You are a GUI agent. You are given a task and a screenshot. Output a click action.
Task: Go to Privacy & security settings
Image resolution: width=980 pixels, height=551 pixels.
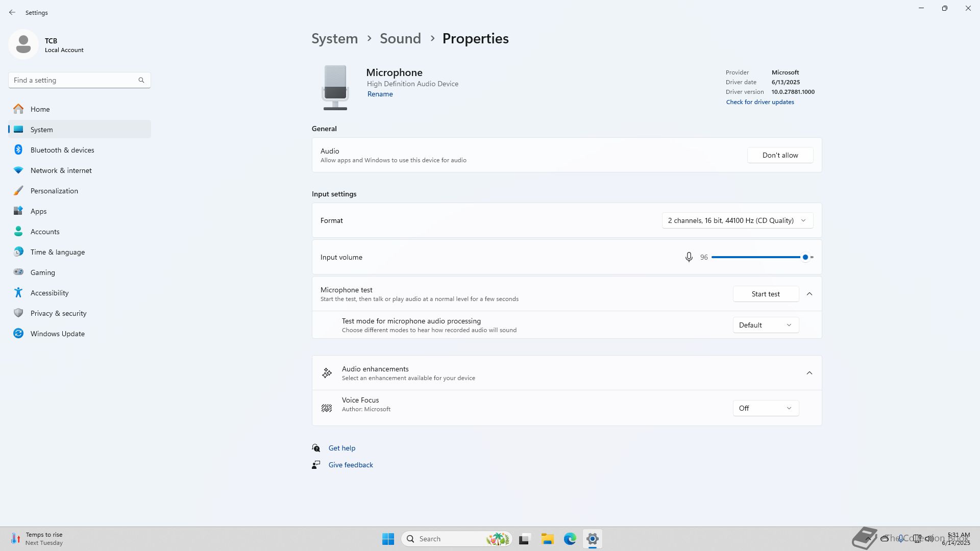pyautogui.click(x=58, y=313)
